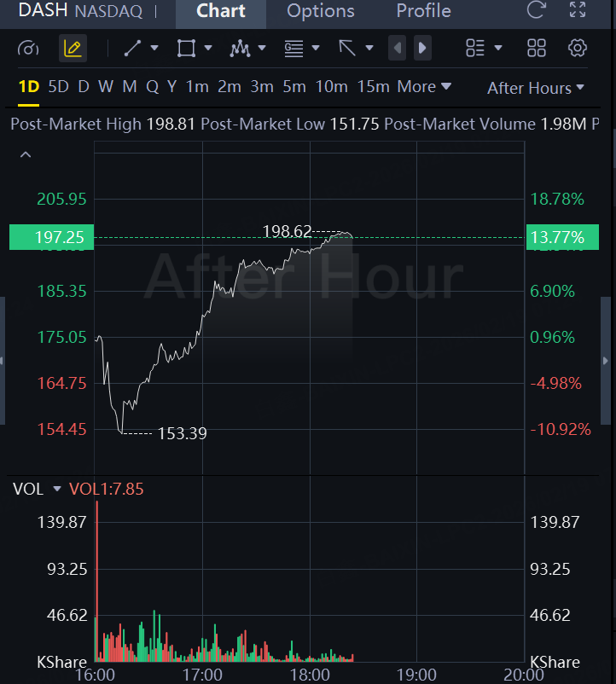This screenshot has height=684, width=616.
Task: Select the 3m interval
Action: click(262, 87)
